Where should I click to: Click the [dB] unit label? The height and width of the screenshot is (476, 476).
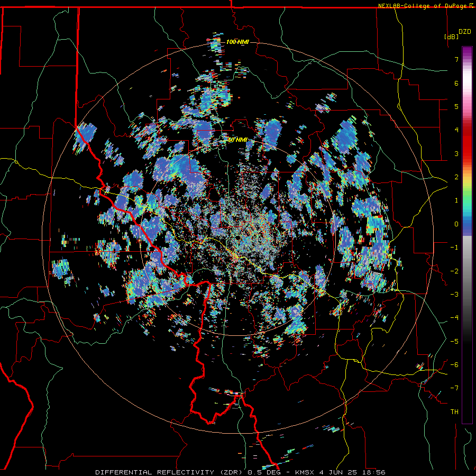click(x=452, y=36)
